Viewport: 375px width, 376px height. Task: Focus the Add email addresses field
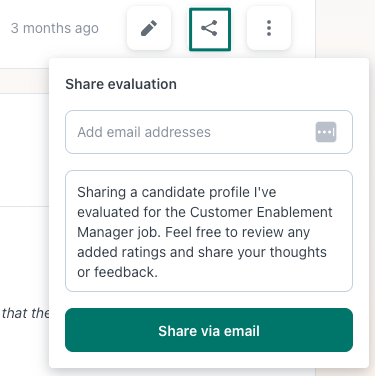(209, 132)
